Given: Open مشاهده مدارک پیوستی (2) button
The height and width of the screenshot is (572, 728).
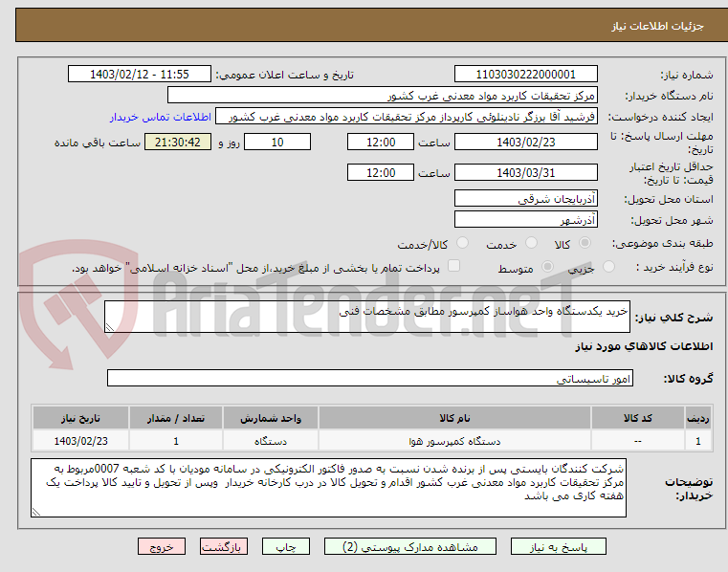Looking at the screenshot, I should (x=410, y=546).
